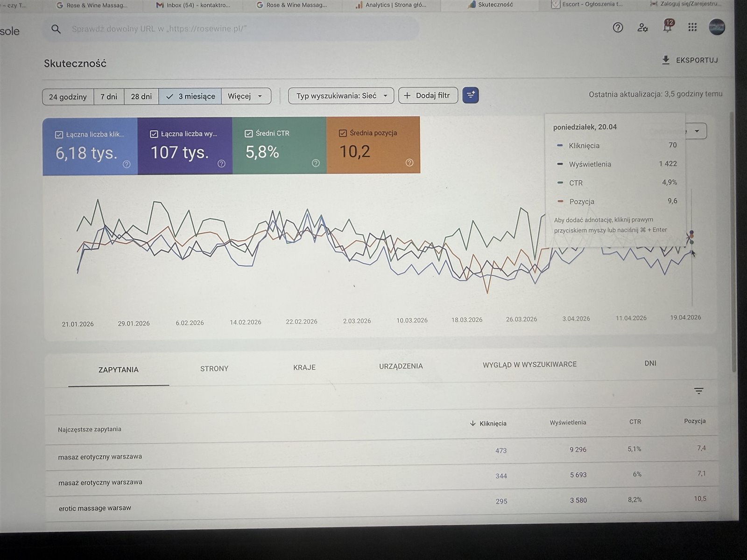
Task: Click the purple Łączna liczba wyświetleń card
Action: [185, 146]
